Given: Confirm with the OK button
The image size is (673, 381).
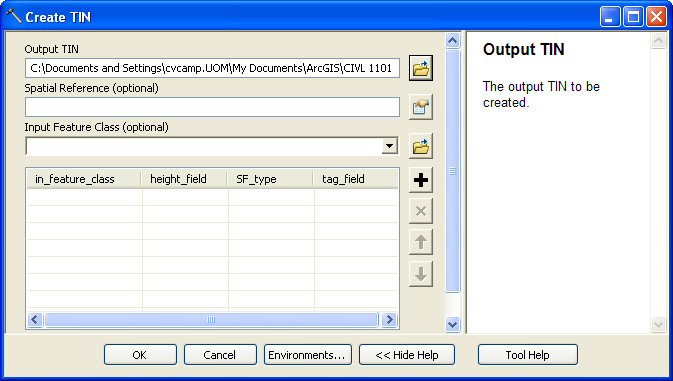Looking at the screenshot, I should (140, 355).
